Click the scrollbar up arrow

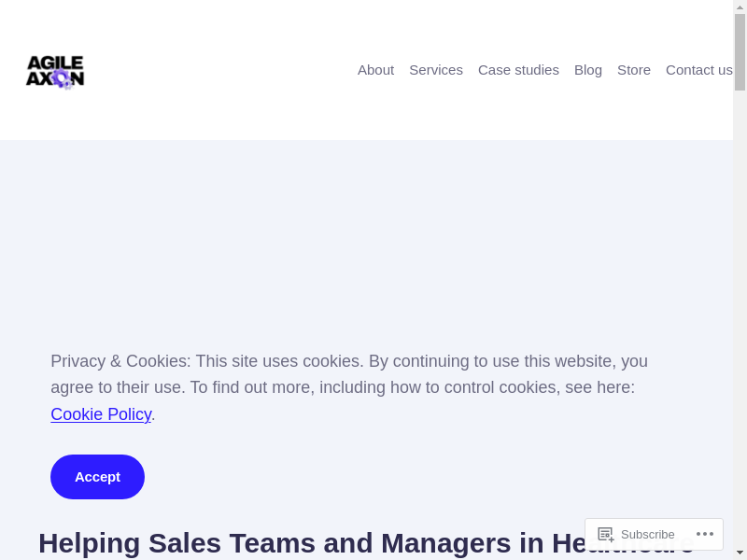click(x=740, y=7)
